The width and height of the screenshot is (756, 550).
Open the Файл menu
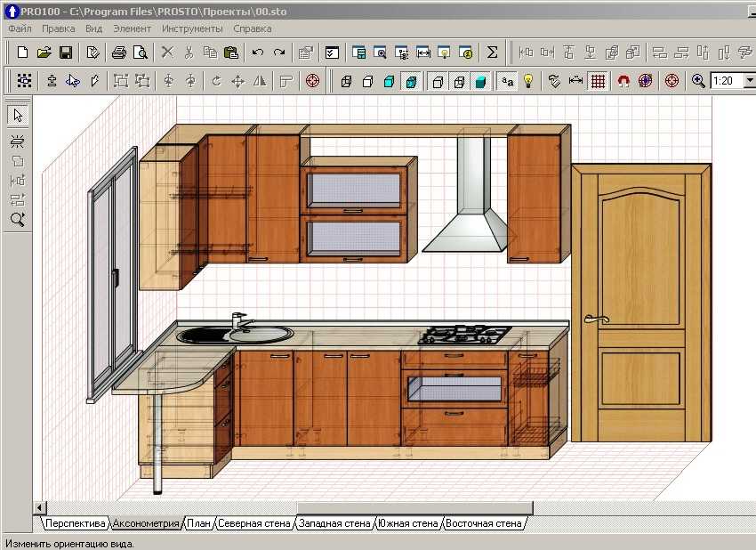[x=20, y=28]
